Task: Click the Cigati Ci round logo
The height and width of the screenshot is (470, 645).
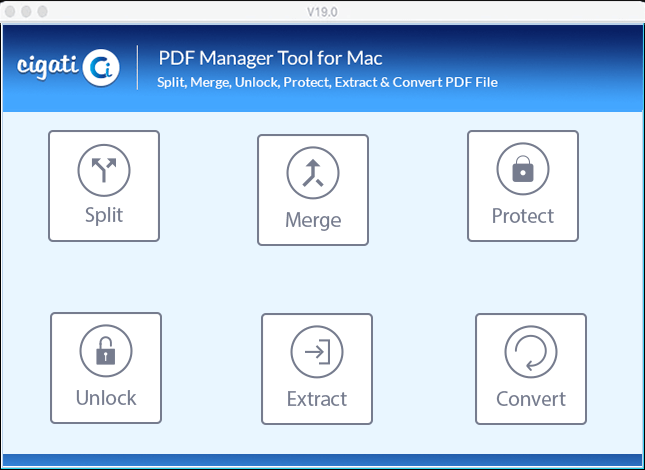Action: pyautogui.click(x=101, y=68)
